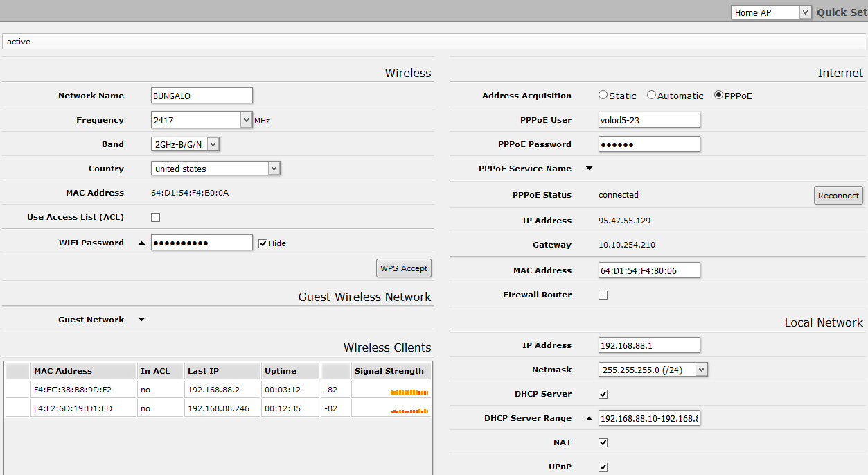Viewport: 868px width, 475px height.
Task: Select Static address acquisition
Action: [603, 95]
